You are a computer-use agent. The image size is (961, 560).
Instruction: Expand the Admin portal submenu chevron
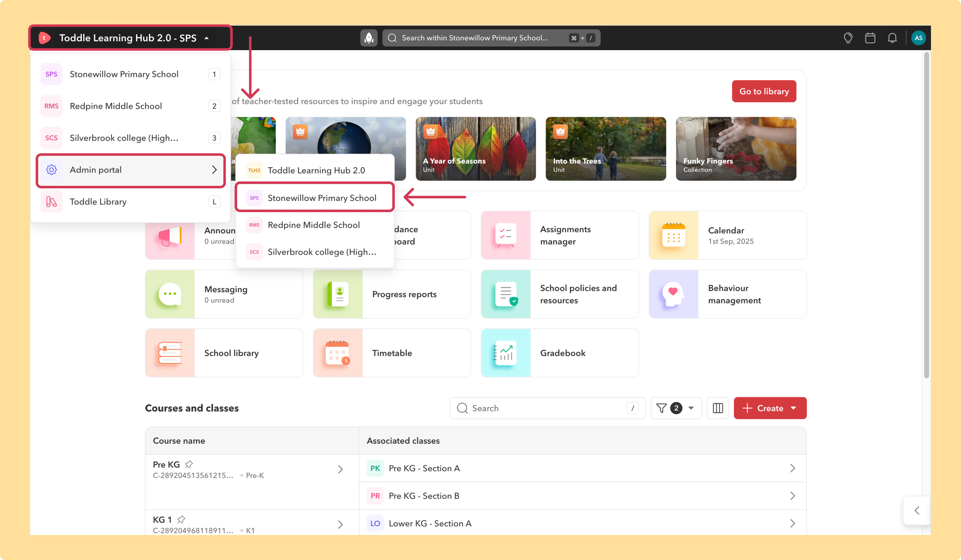click(214, 170)
